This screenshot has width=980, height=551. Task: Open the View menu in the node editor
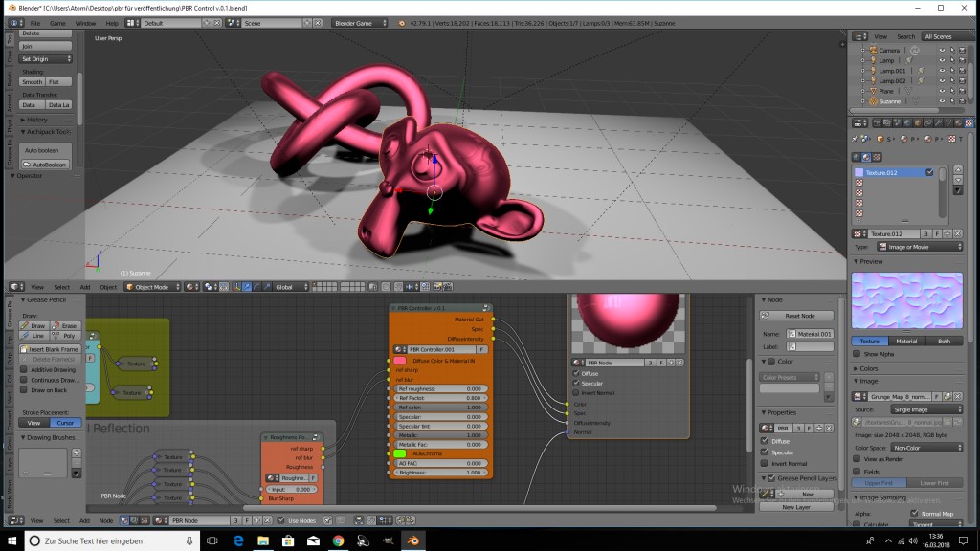(x=36, y=520)
